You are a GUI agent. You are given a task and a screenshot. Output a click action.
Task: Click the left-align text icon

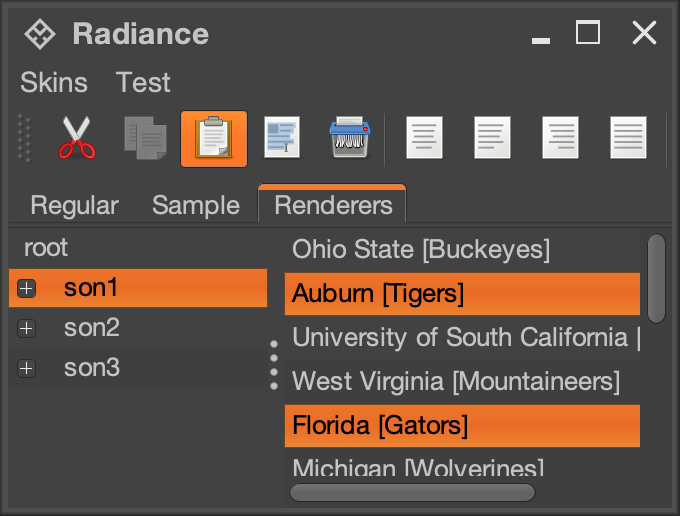pos(492,137)
